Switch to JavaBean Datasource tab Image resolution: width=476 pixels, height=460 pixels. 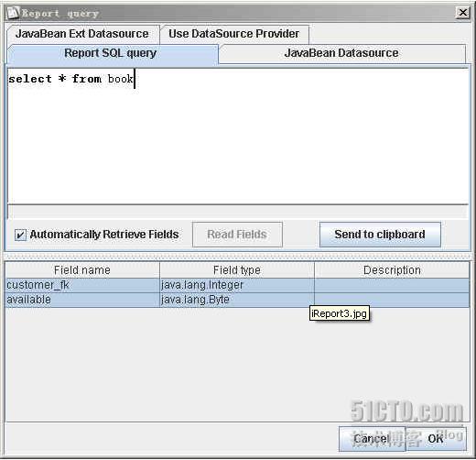pyautogui.click(x=341, y=54)
